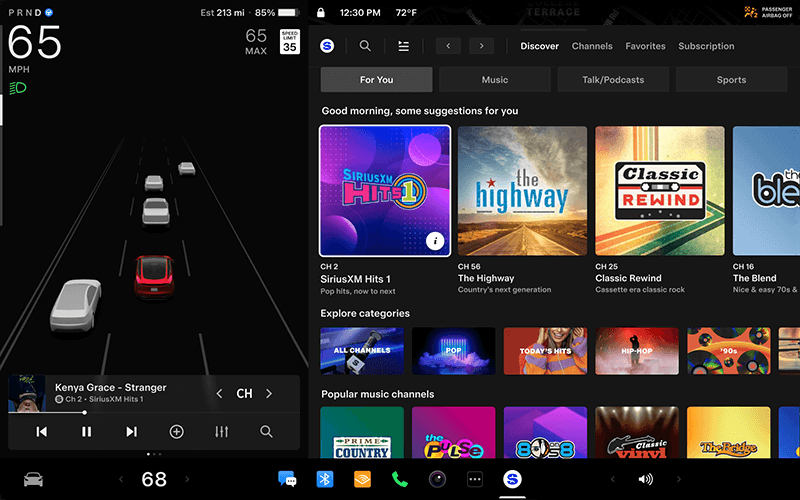Open the audio equalizer settings

click(x=221, y=432)
